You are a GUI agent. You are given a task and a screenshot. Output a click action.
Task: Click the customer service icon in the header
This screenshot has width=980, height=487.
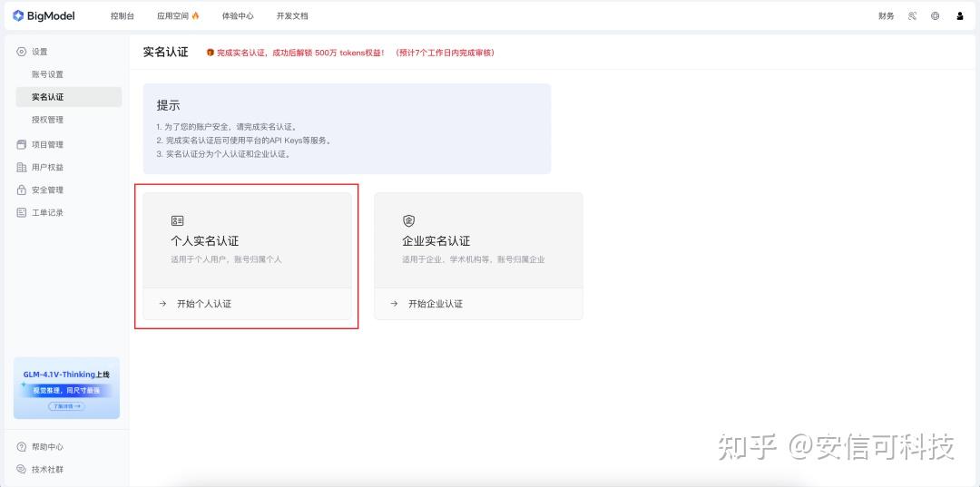913,16
